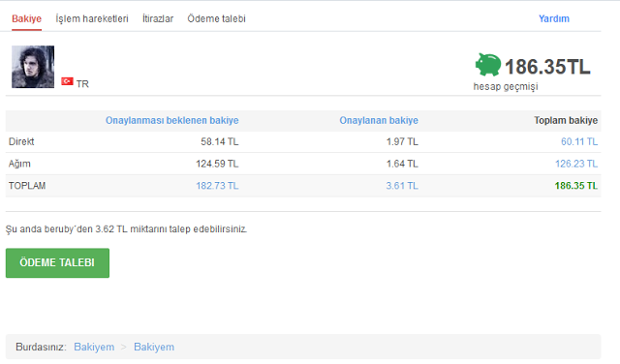
Task: Click the Onaylanan bakiye header link
Action: (379, 121)
